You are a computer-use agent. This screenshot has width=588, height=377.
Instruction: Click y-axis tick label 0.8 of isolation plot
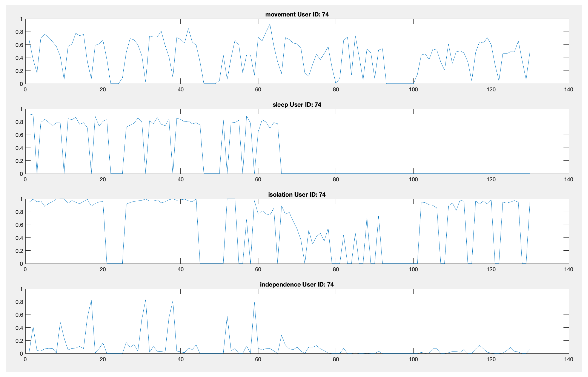(x=19, y=212)
